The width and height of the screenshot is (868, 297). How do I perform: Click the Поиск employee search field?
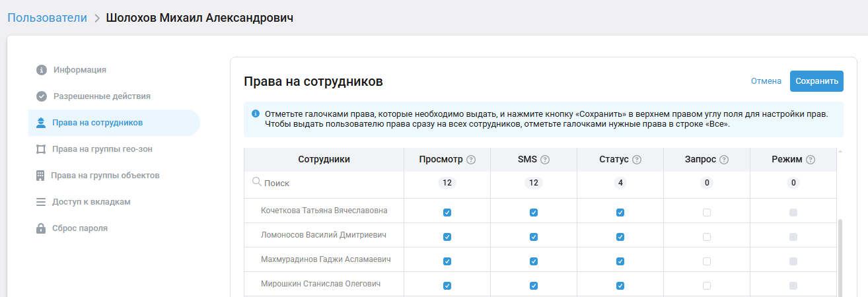click(x=324, y=183)
